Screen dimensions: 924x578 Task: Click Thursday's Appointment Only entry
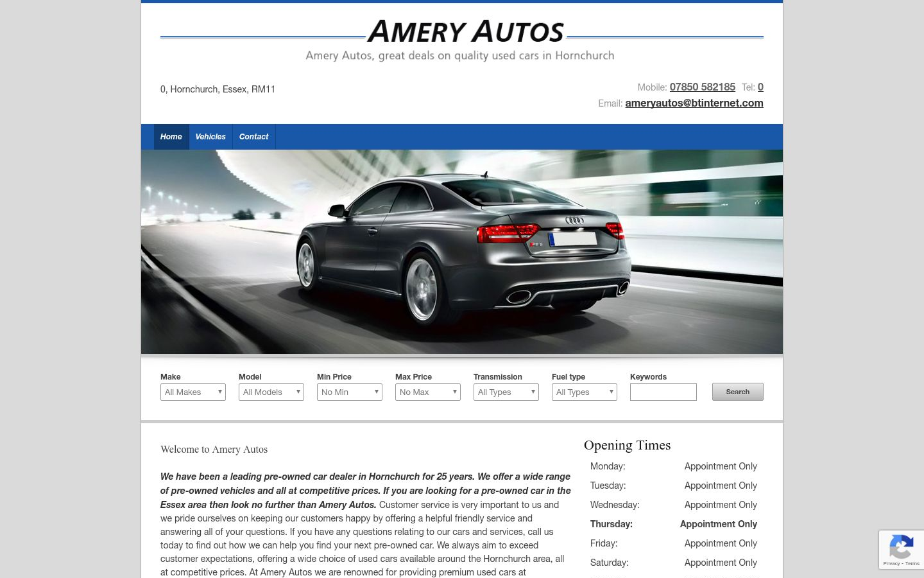(x=719, y=524)
